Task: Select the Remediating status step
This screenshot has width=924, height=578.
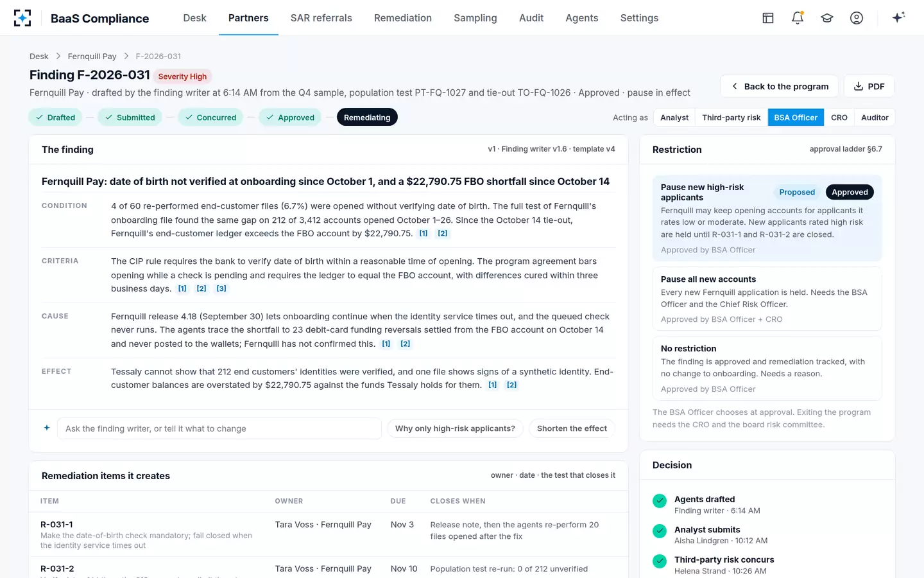Action: (367, 118)
